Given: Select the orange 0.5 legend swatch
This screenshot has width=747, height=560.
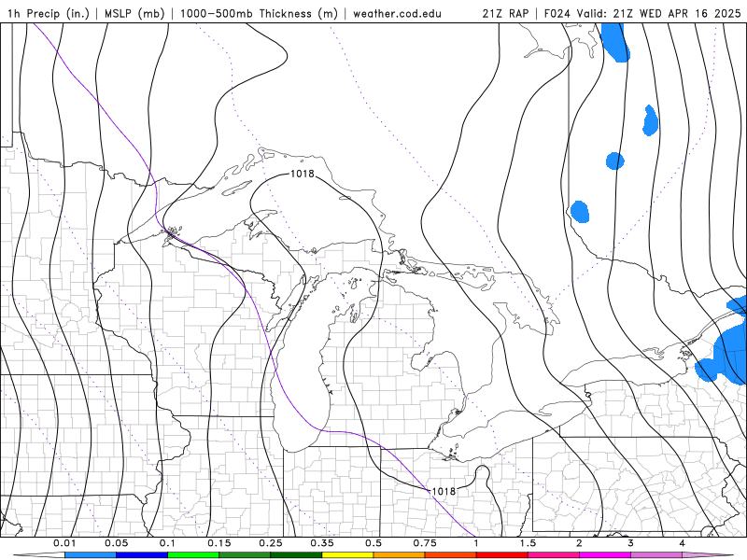Looking at the screenshot, I should pos(400,555).
